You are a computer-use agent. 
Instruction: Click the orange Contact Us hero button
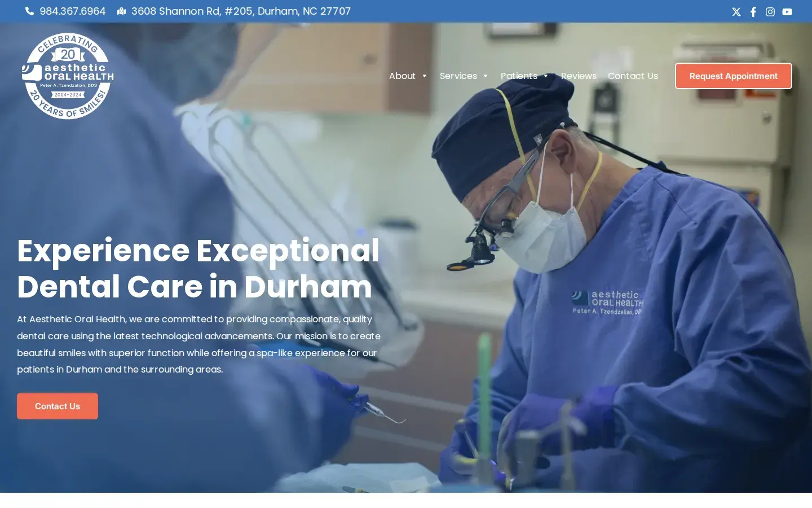click(x=58, y=406)
